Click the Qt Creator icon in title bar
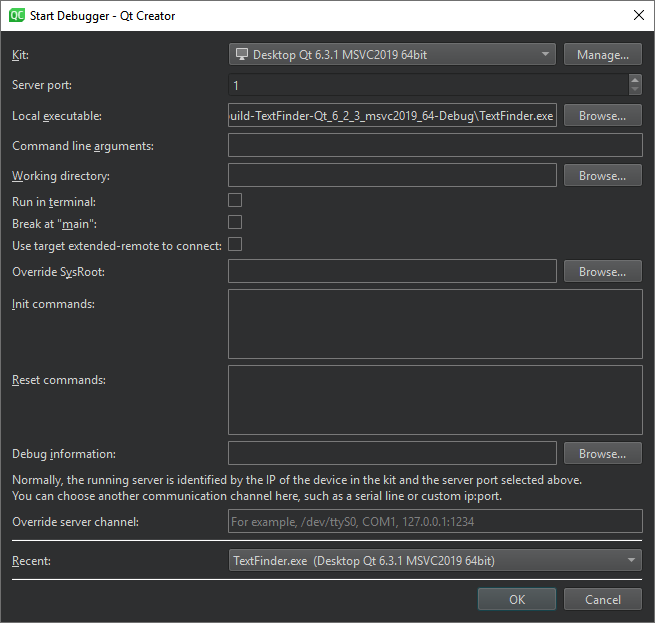 pyautogui.click(x=17, y=14)
